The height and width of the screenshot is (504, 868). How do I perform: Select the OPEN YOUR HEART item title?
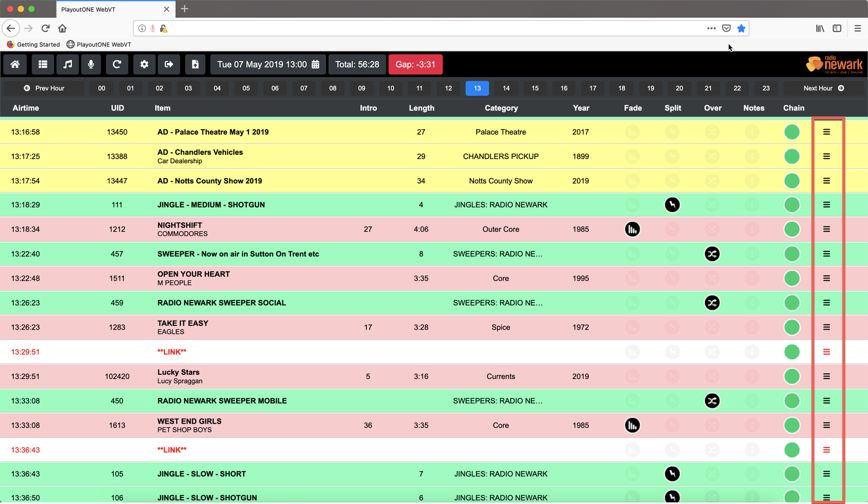(x=194, y=274)
